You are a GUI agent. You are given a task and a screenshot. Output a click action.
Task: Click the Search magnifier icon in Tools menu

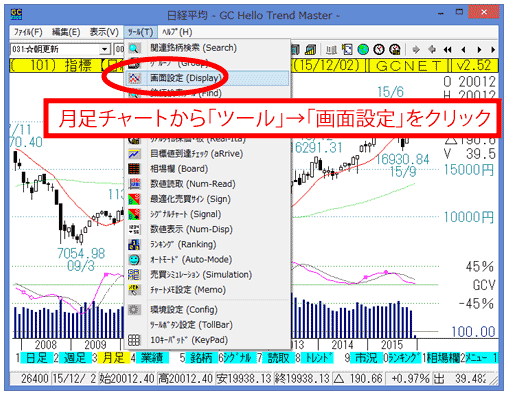click(x=134, y=48)
